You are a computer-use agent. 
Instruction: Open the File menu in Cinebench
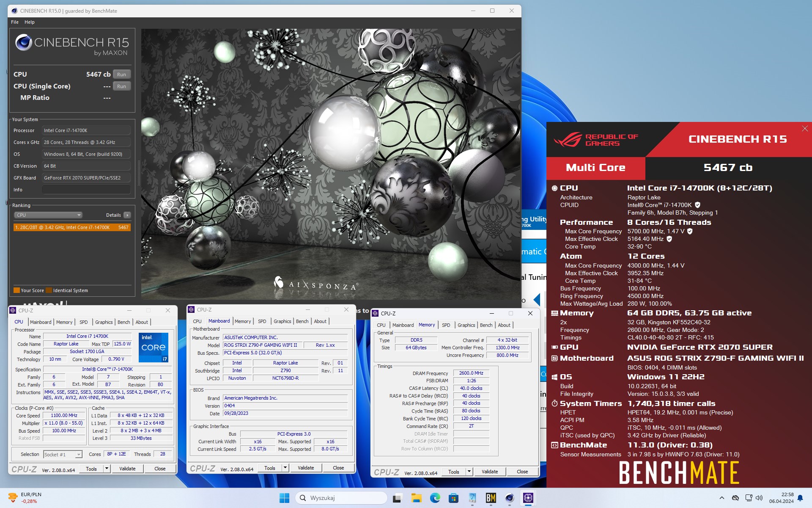point(15,22)
